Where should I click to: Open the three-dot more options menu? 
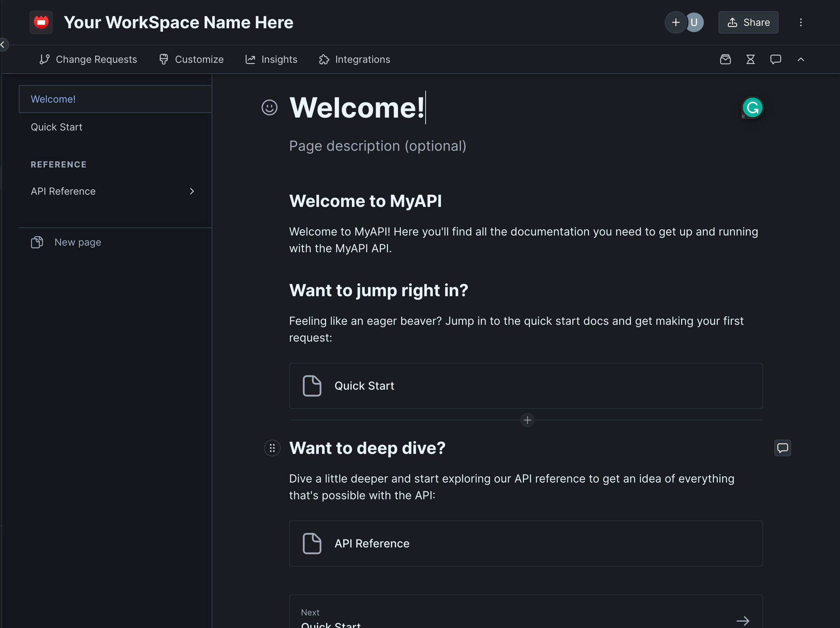[801, 22]
